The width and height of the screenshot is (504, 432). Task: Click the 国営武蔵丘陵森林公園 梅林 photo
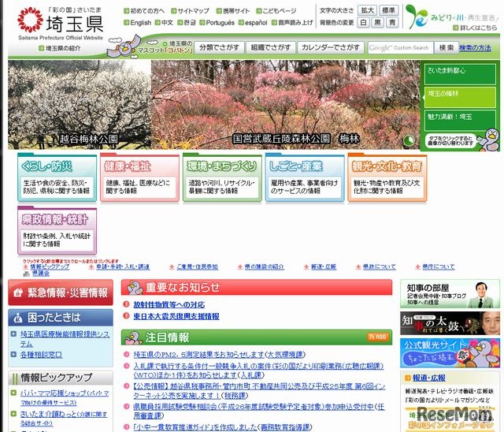tap(285, 105)
